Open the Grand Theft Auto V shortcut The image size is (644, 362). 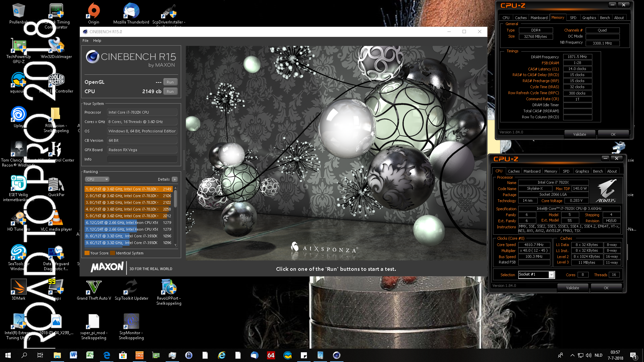[x=94, y=290]
